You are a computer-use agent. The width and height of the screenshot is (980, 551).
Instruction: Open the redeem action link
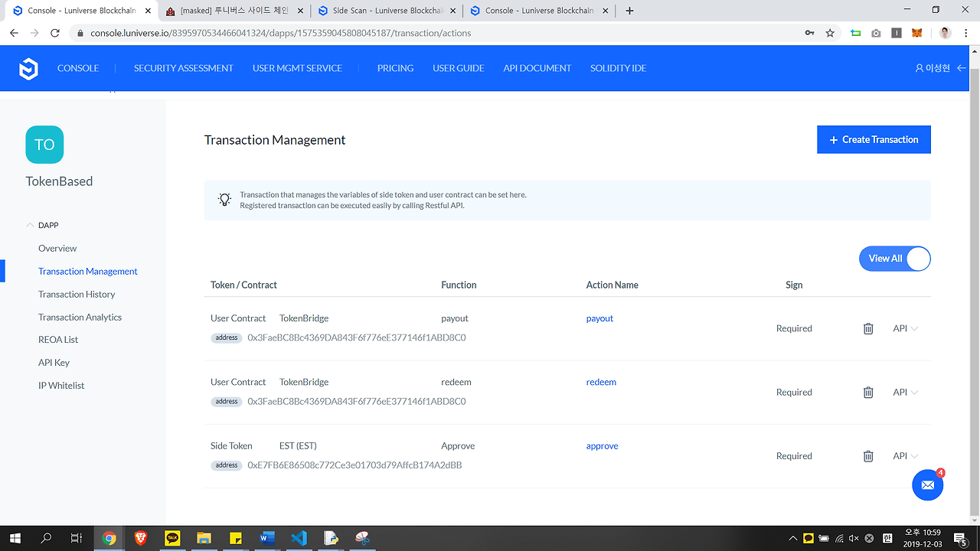pyautogui.click(x=601, y=382)
